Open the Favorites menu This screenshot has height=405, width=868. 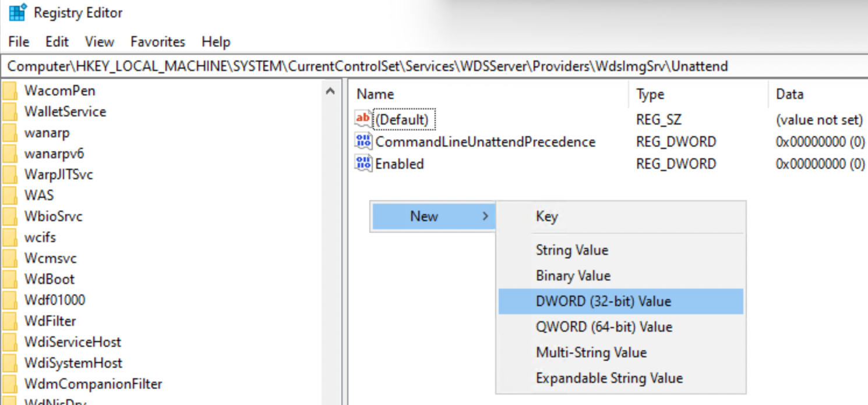[x=157, y=42]
